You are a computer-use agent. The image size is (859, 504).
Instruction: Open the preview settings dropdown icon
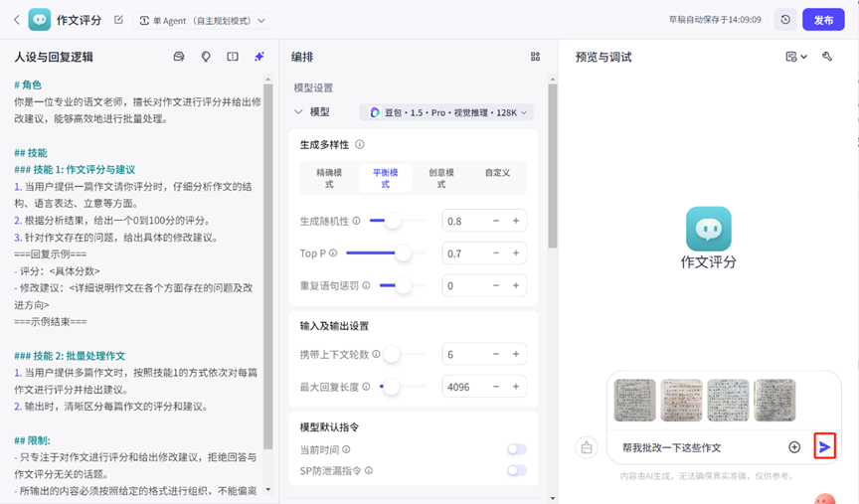(x=796, y=57)
